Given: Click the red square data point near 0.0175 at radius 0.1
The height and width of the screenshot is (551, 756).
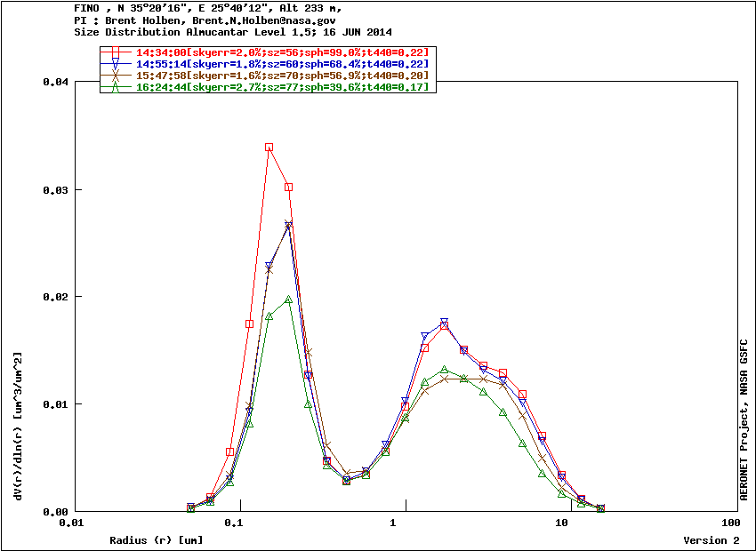Looking at the screenshot, I should [x=250, y=324].
